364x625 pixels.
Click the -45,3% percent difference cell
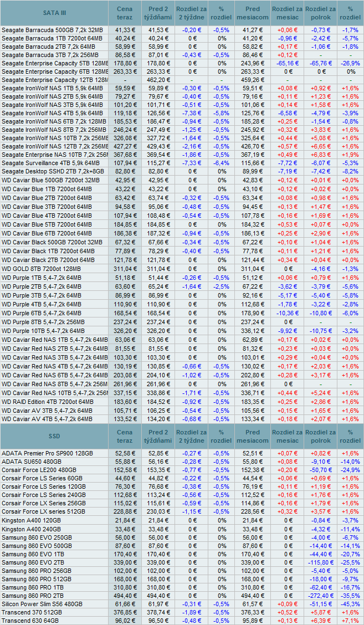tap(351, 604)
